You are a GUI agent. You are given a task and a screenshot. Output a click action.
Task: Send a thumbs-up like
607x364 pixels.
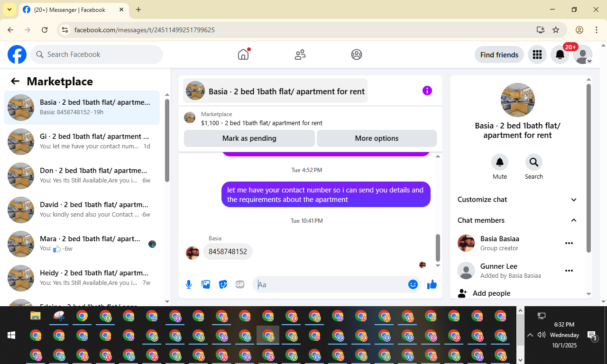pyautogui.click(x=432, y=284)
